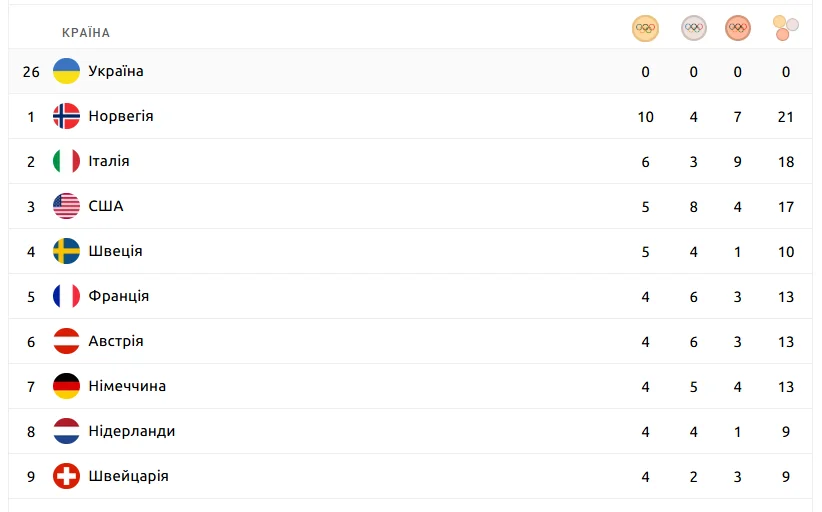Screen dimensions: 822x512
Task: Click the Norway flag icon
Action: pyautogui.click(x=66, y=116)
